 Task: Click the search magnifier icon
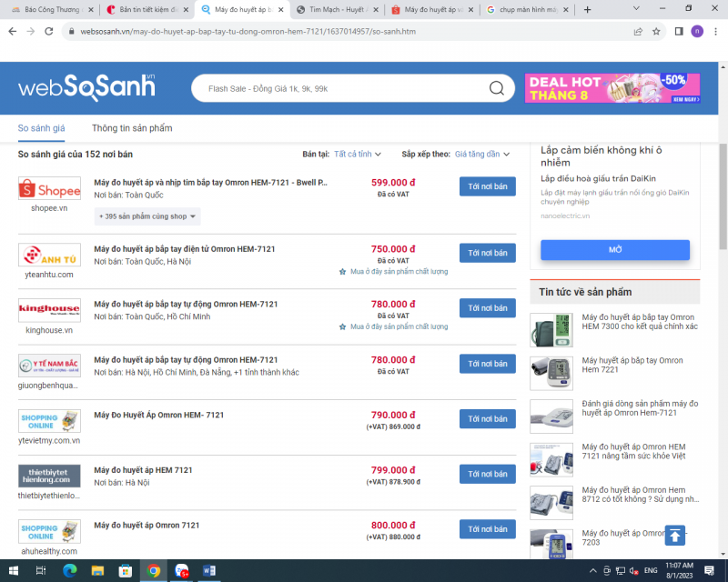[497, 88]
